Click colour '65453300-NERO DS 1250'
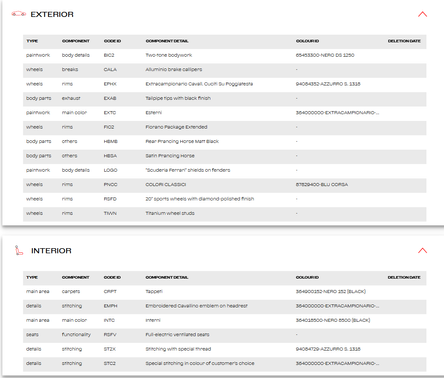The height and width of the screenshot is (378, 444). [325, 55]
